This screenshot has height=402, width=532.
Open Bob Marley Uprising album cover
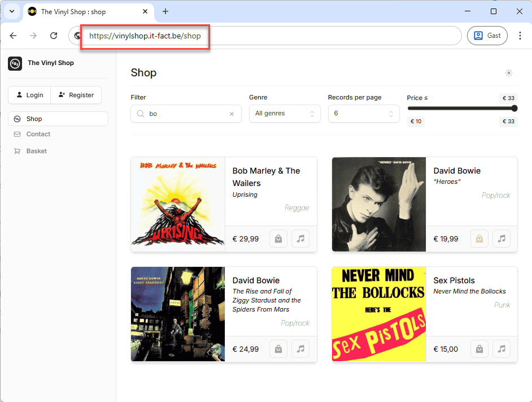[x=178, y=204]
